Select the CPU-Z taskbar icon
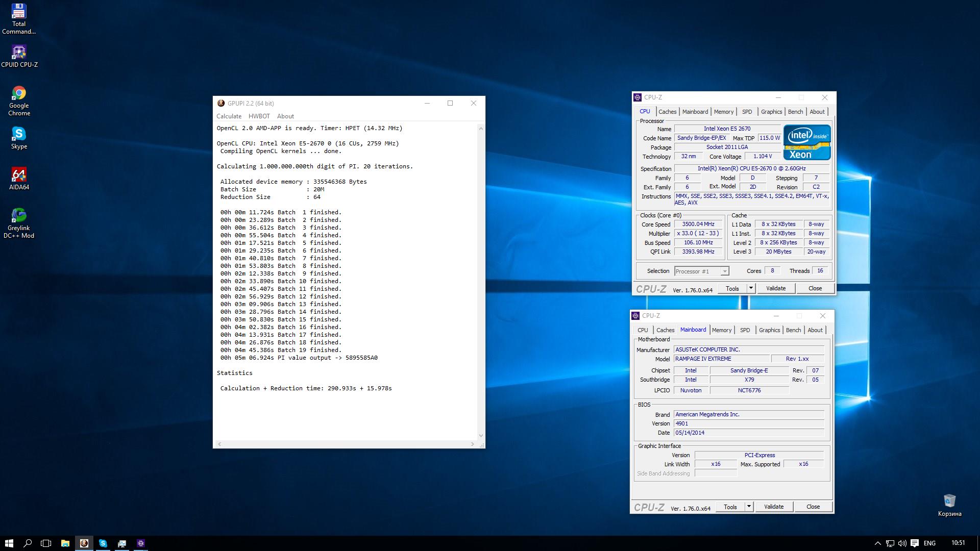This screenshot has width=980, height=551. (x=141, y=543)
